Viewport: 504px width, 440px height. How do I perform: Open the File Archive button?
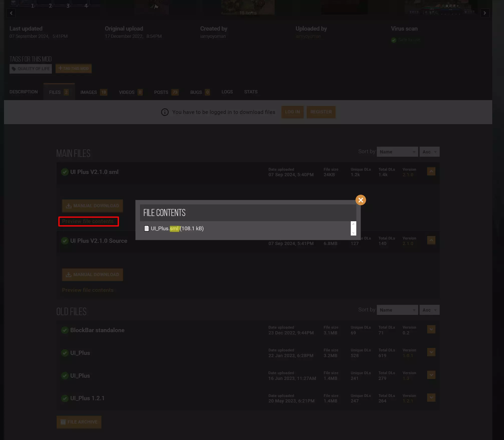point(79,422)
